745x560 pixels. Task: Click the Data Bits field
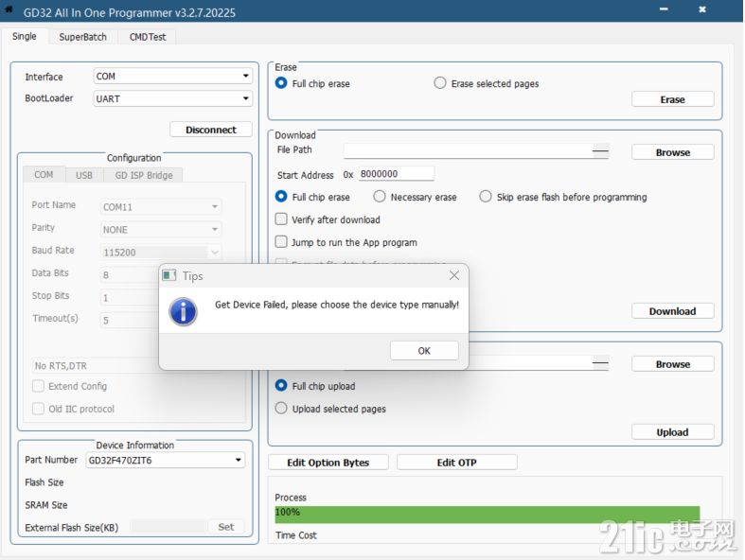tap(130, 274)
